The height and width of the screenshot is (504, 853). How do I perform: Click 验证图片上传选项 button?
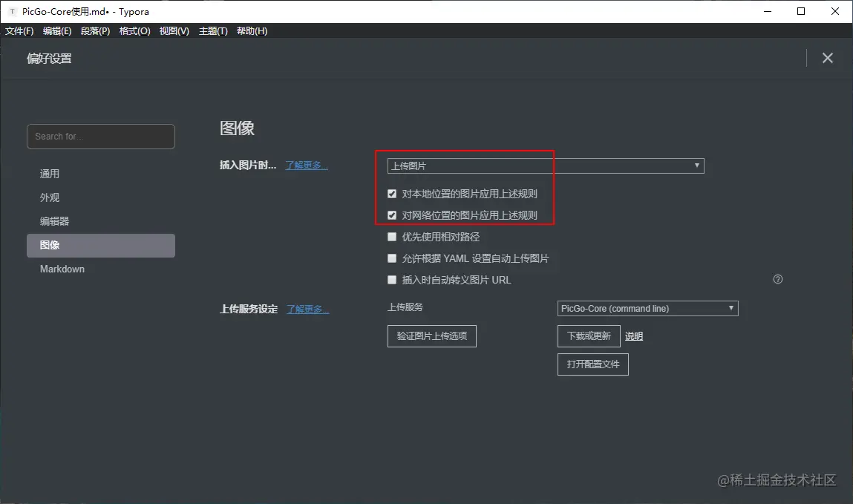click(x=431, y=336)
